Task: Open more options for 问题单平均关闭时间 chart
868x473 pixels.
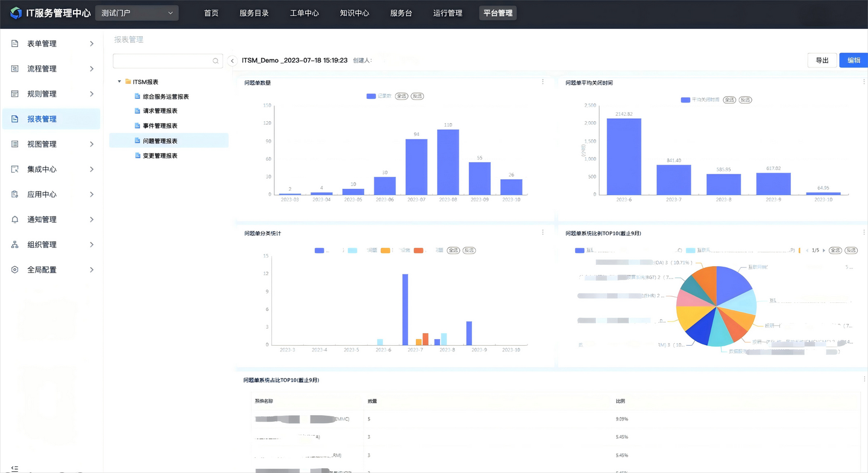Action: pos(864,82)
